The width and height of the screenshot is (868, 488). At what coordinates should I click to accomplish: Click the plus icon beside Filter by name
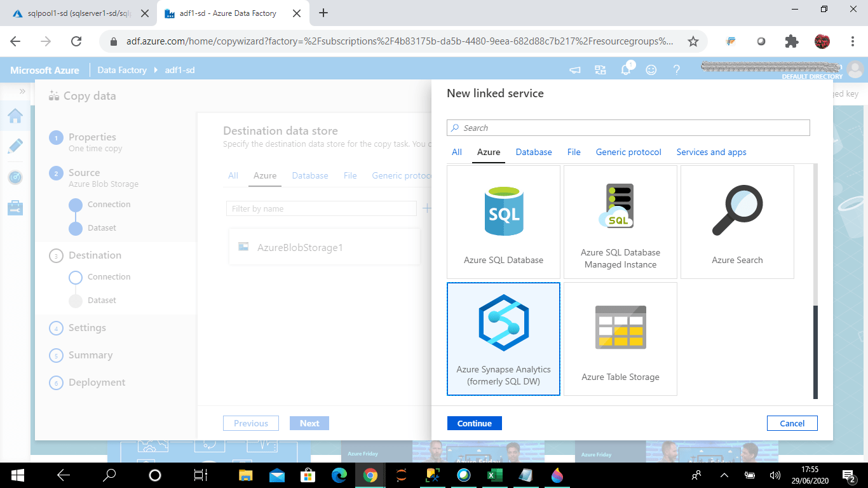pyautogui.click(x=427, y=208)
